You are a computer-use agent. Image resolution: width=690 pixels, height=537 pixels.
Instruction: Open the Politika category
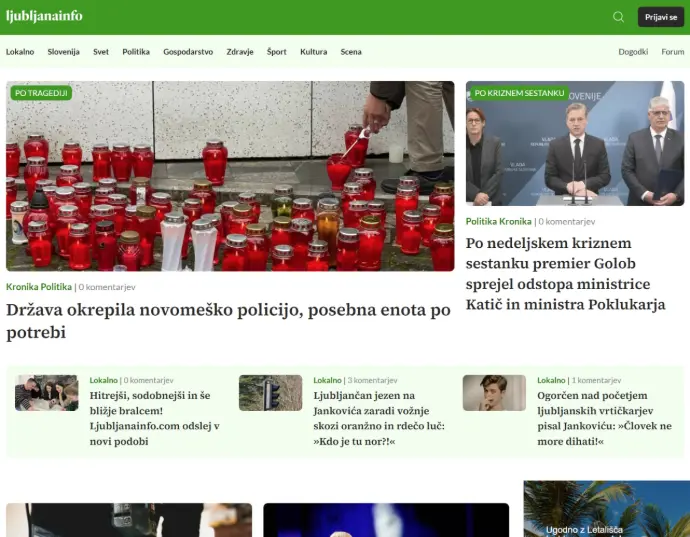(136, 52)
